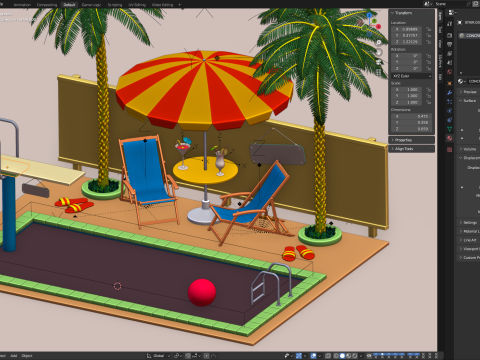Open the Add menu in viewport header

[x=14, y=356]
